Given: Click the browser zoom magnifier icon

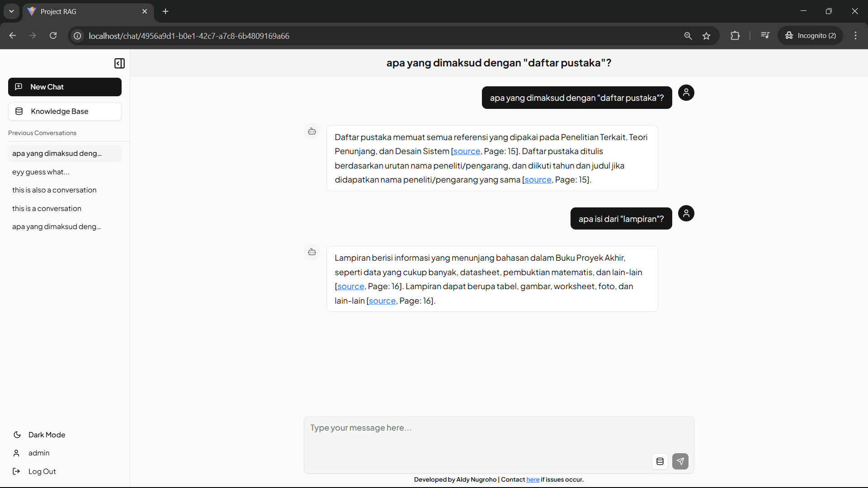Looking at the screenshot, I should 688,36.
